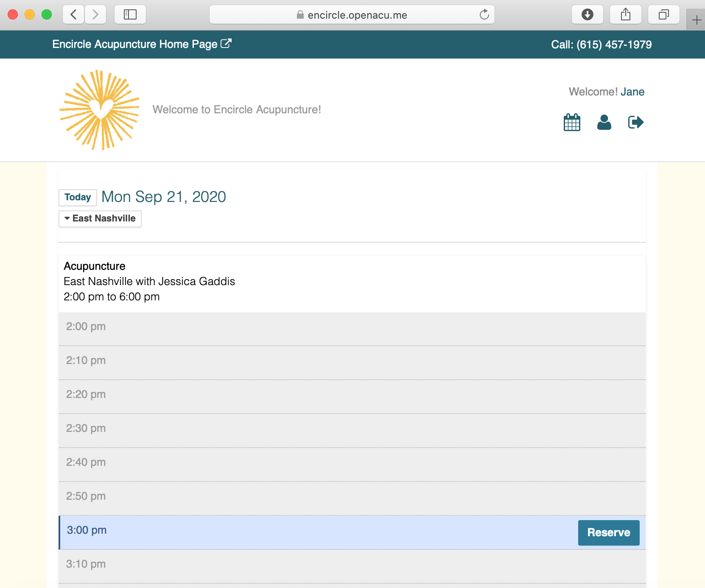The height and width of the screenshot is (588, 705).
Task: Reserve the 3:00 pm slot
Action: pos(609,532)
